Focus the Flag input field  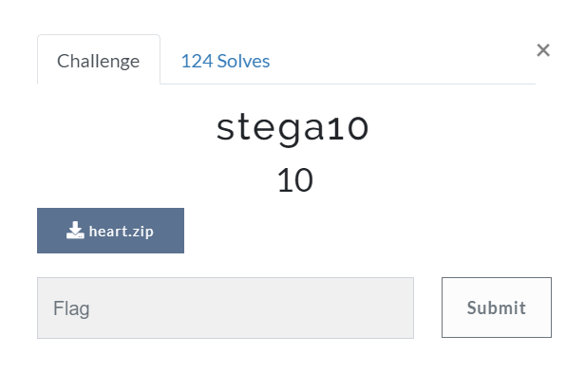(x=225, y=308)
